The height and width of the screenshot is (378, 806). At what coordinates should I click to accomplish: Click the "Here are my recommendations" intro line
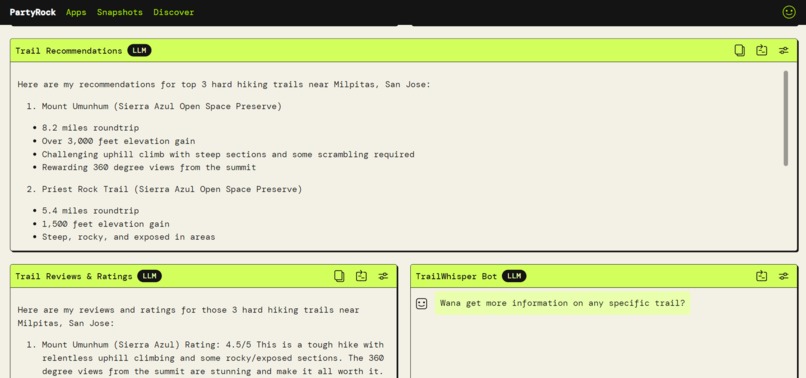click(224, 84)
